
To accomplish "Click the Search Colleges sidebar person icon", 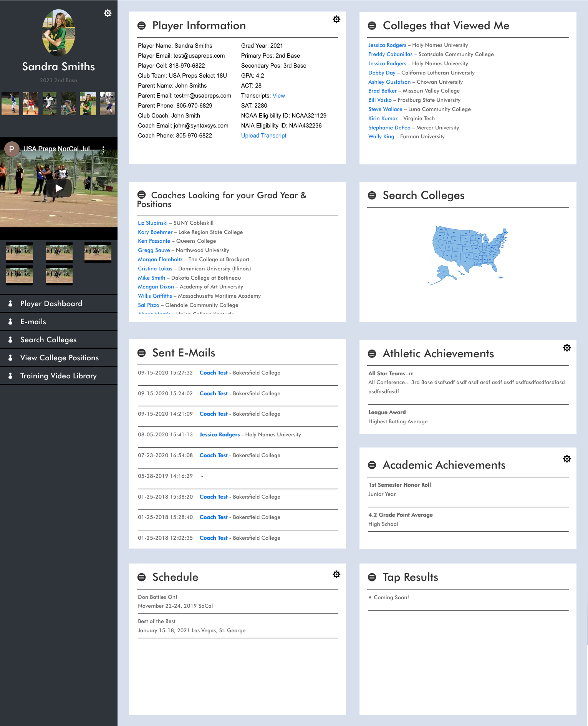I will 10,340.
